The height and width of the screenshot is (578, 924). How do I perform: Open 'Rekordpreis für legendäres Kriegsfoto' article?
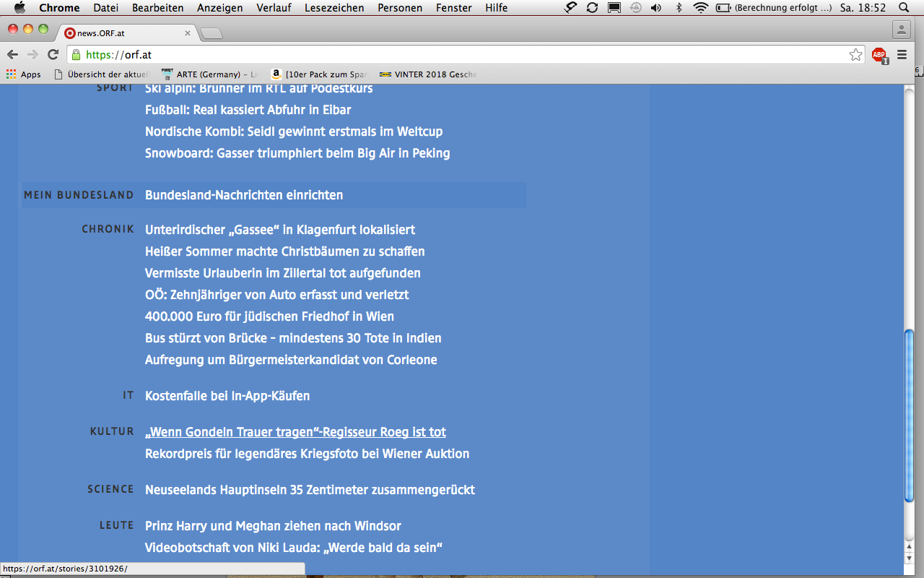[308, 454]
